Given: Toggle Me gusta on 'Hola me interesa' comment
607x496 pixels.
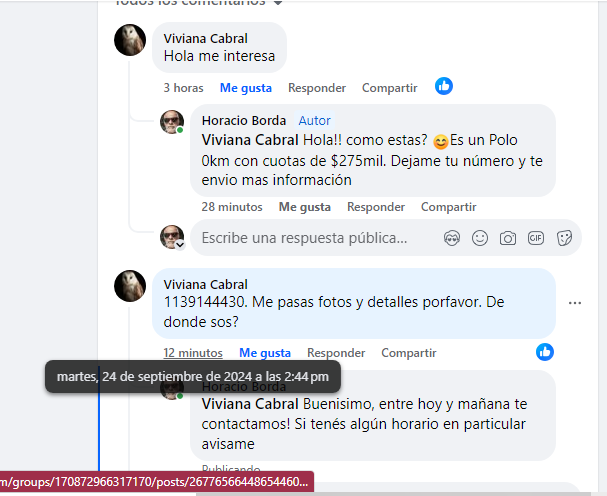Looking at the screenshot, I should click(246, 88).
